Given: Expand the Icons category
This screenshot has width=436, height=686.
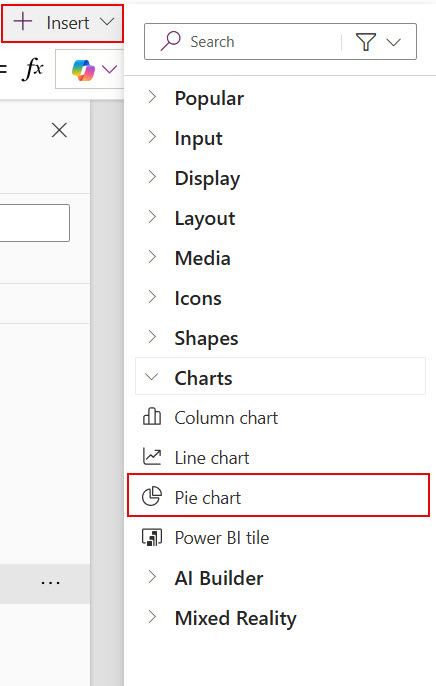Looking at the screenshot, I should coord(280,298).
